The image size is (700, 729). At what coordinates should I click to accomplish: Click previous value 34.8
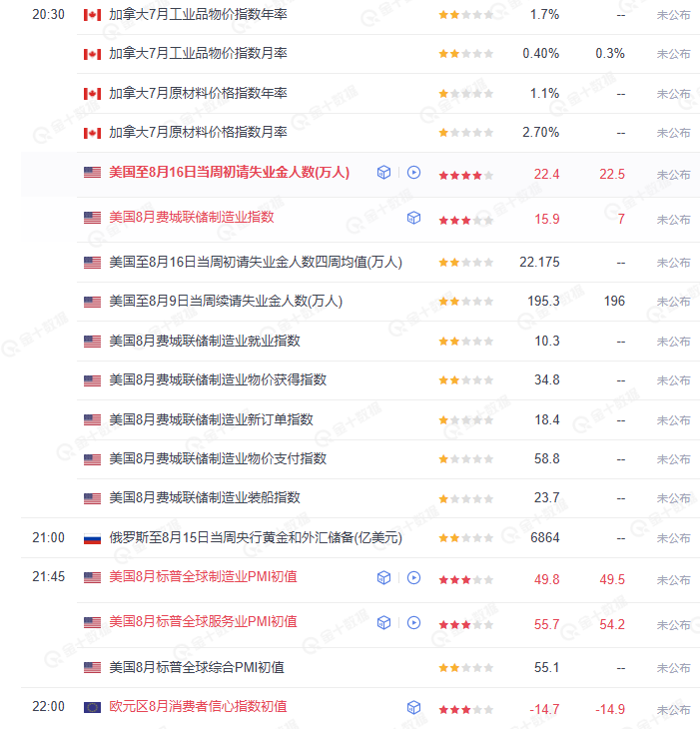point(546,379)
